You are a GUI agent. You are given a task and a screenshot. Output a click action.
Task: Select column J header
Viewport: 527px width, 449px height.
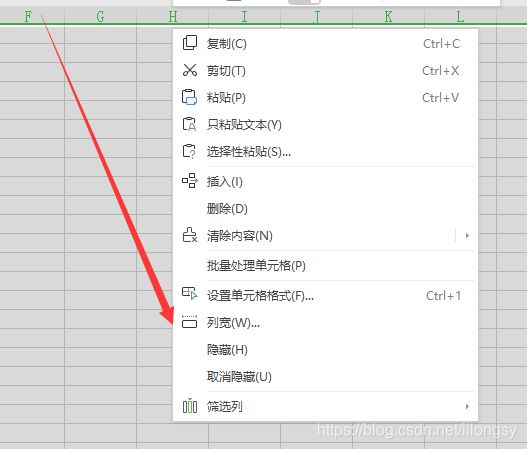[x=316, y=16]
